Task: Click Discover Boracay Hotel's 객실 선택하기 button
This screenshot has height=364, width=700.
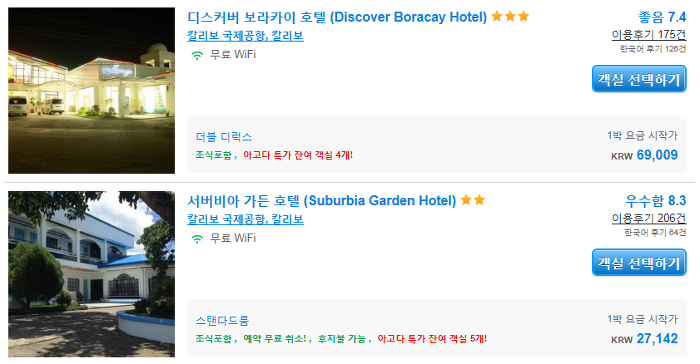Action: click(639, 79)
